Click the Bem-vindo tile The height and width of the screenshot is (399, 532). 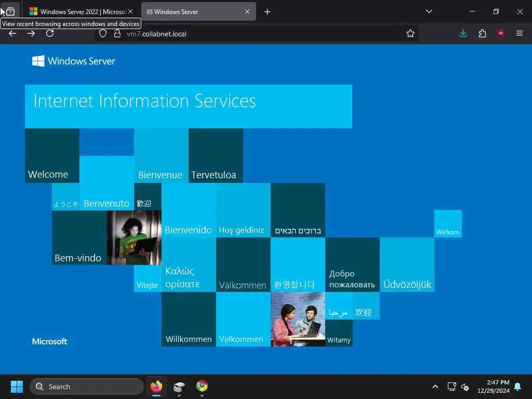[x=79, y=237]
